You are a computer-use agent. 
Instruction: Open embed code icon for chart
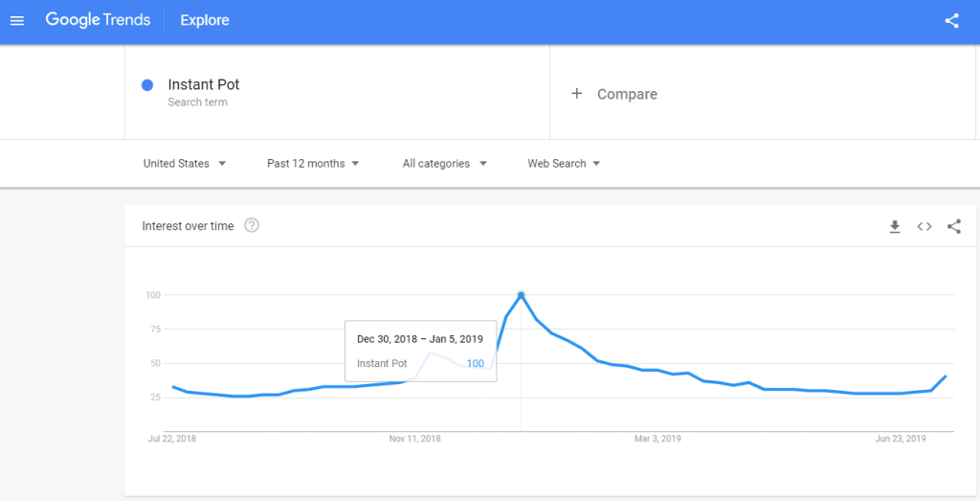click(924, 226)
